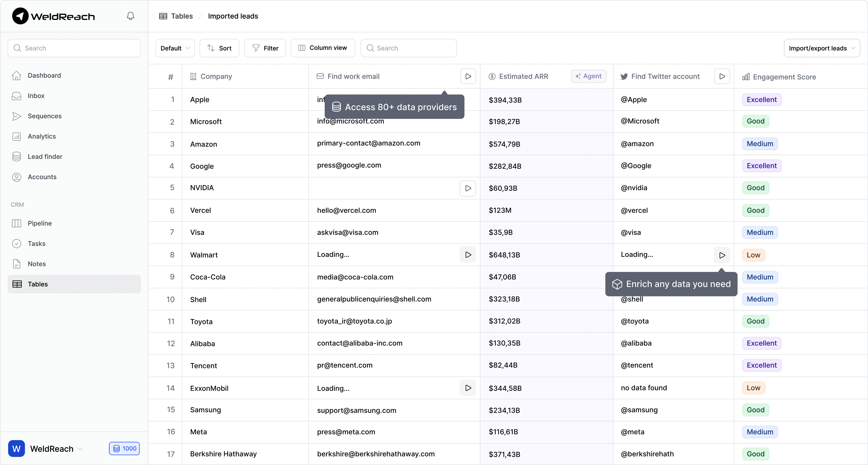
Task: Focus the table Search field
Action: coord(409,48)
